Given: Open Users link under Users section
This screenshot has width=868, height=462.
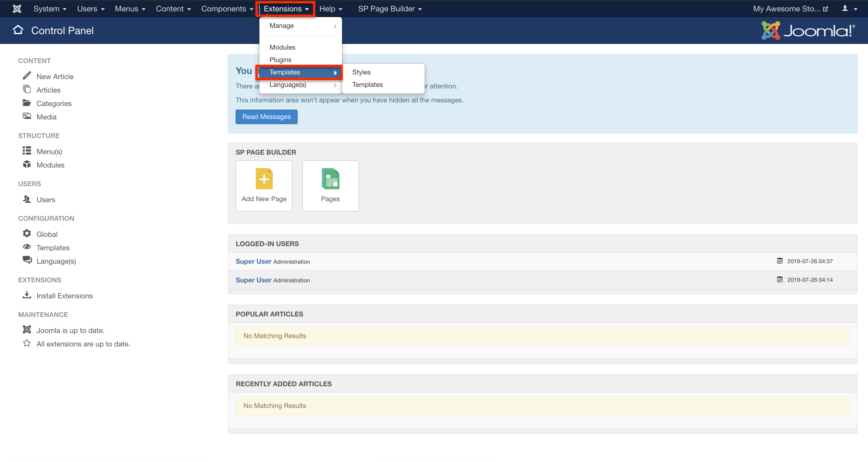Looking at the screenshot, I should click(x=46, y=200).
